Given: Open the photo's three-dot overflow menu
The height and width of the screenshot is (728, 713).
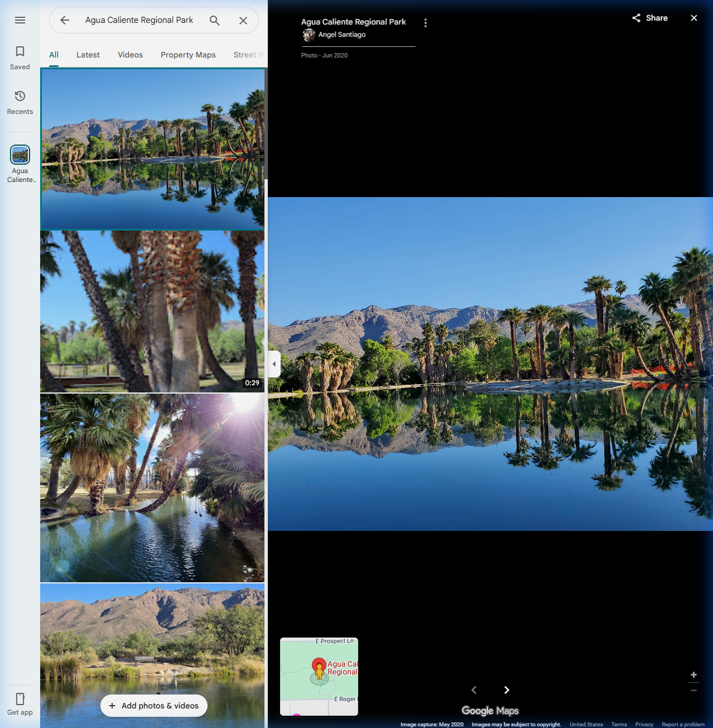Looking at the screenshot, I should (425, 22).
